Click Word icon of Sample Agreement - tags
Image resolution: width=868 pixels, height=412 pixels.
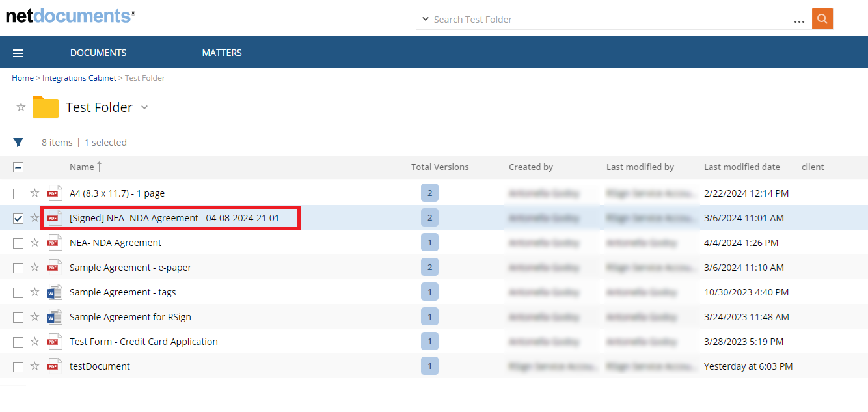click(x=55, y=292)
